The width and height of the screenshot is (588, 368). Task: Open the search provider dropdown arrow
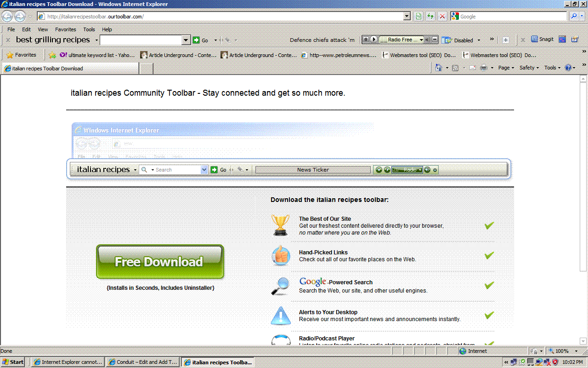click(x=583, y=17)
